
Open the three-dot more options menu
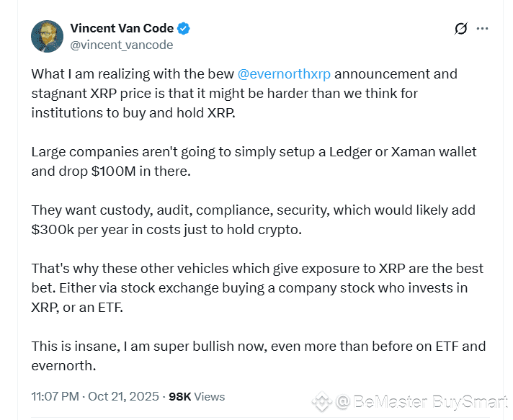[483, 29]
